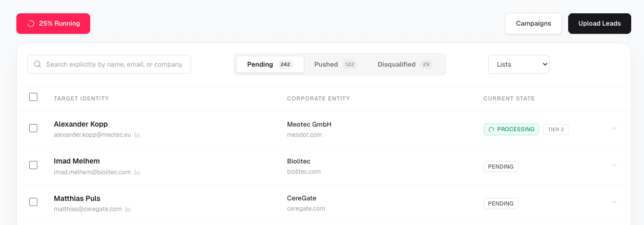Click the TIER 2 badge
Viewport: 644px width, 225px height.
click(x=555, y=129)
